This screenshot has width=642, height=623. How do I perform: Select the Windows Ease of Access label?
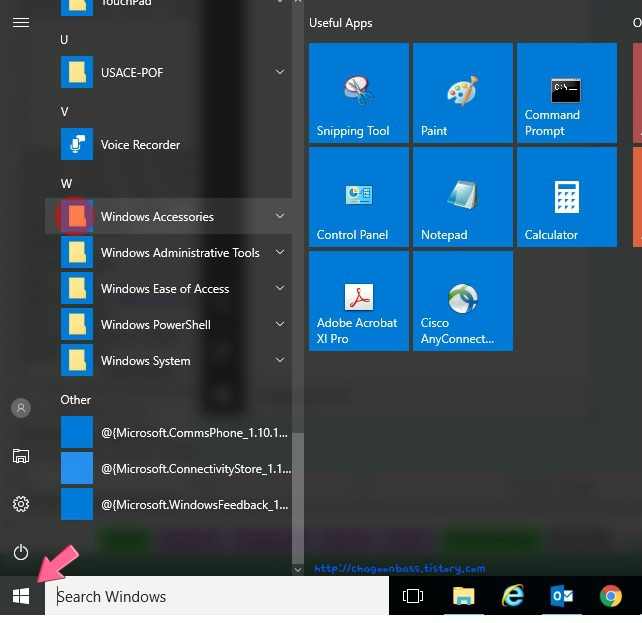point(165,289)
